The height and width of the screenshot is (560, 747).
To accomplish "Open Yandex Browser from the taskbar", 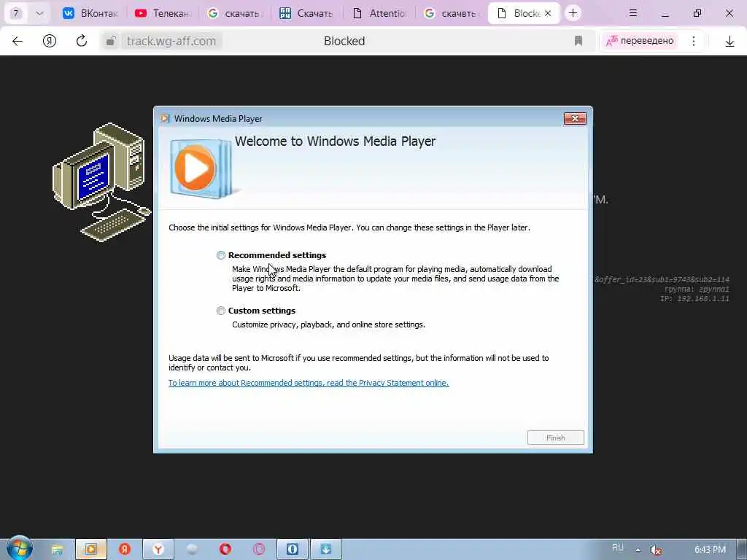I will click(158, 550).
